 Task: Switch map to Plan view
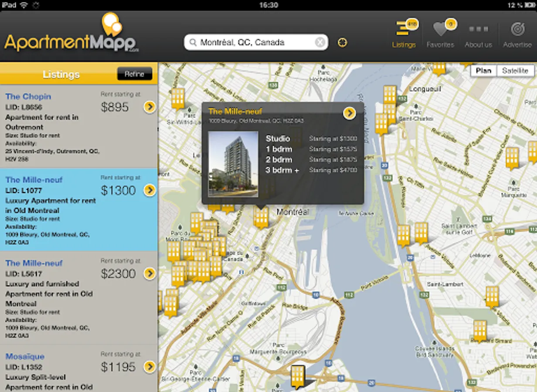pos(483,71)
